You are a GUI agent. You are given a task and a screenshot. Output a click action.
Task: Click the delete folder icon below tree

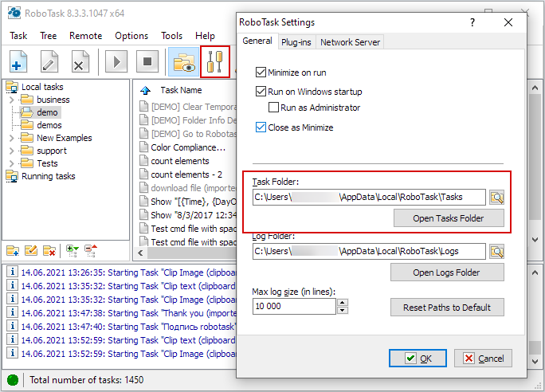(49, 250)
